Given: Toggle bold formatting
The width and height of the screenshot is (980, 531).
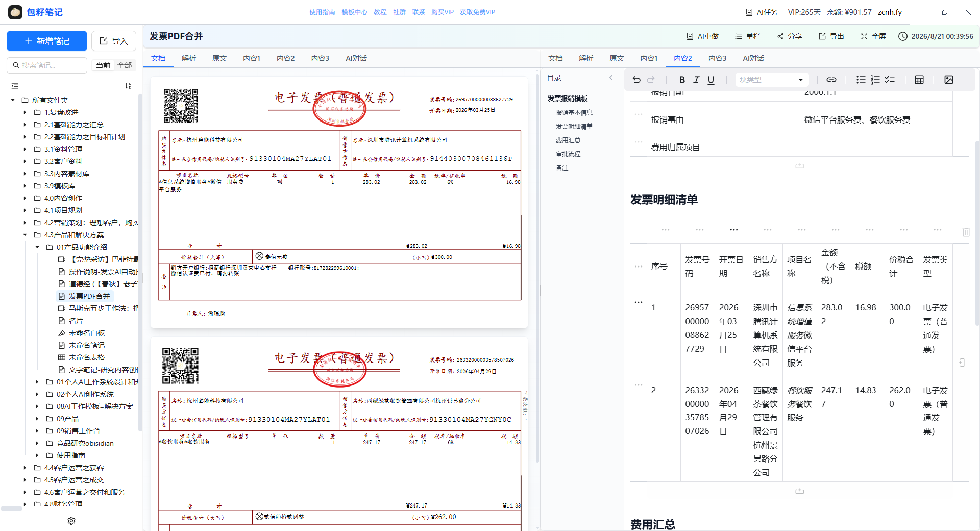Looking at the screenshot, I should pos(682,80).
